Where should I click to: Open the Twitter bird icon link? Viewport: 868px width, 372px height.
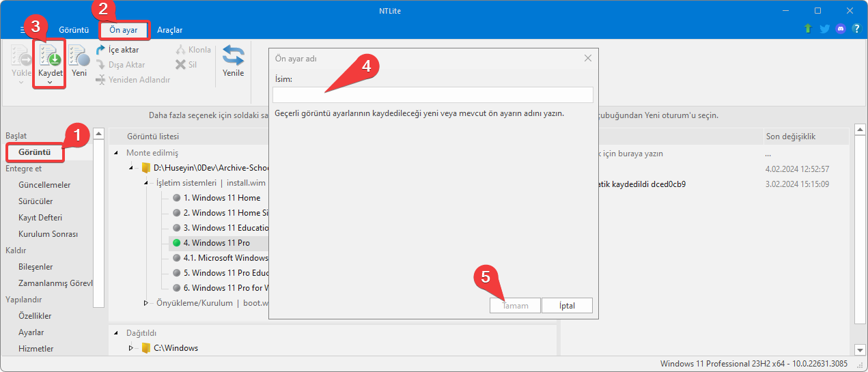click(824, 29)
